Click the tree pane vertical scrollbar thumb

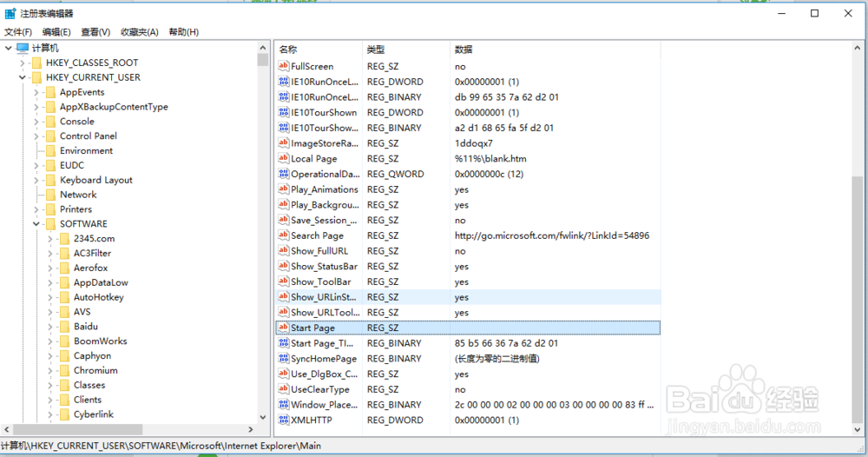pos(263,60)
